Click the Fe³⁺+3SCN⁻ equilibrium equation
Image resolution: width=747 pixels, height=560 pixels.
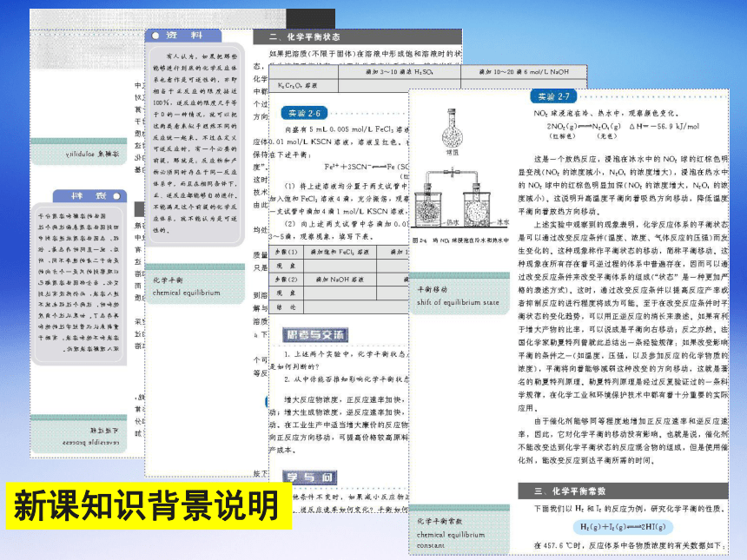click(x=366, y=167)
